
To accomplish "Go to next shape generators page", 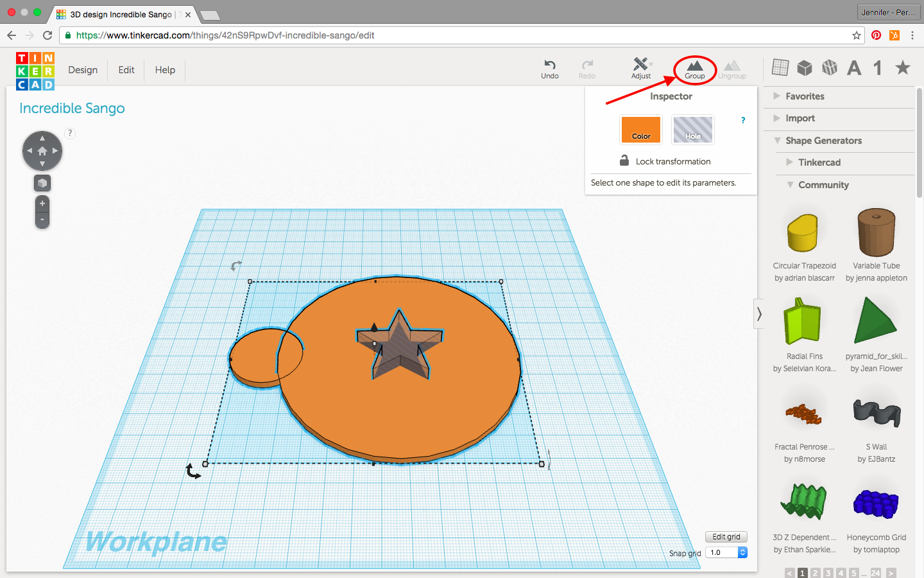I will [x=891, y=574].
